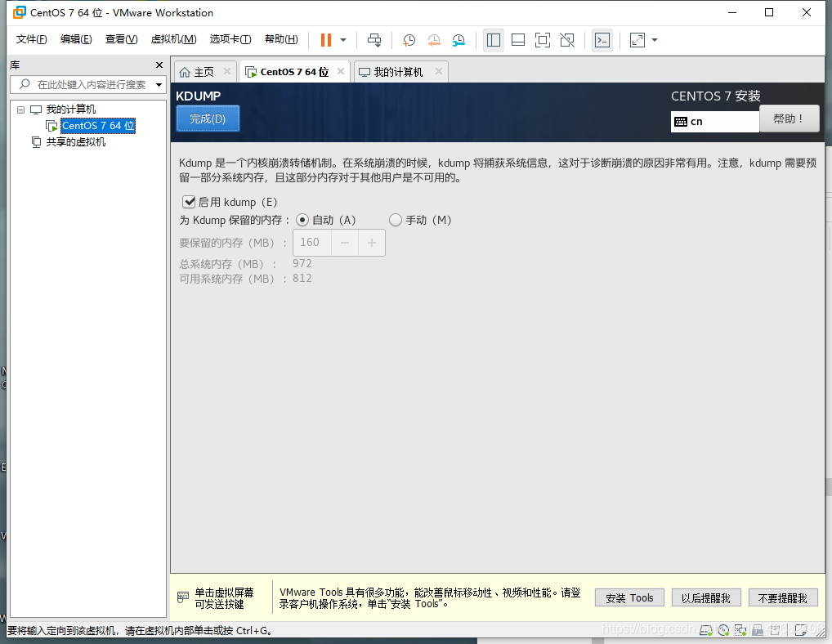Open the library search filter dropdown
This screenshot has width=832, height=644.
pyautogui.click(x=159, y=85)
